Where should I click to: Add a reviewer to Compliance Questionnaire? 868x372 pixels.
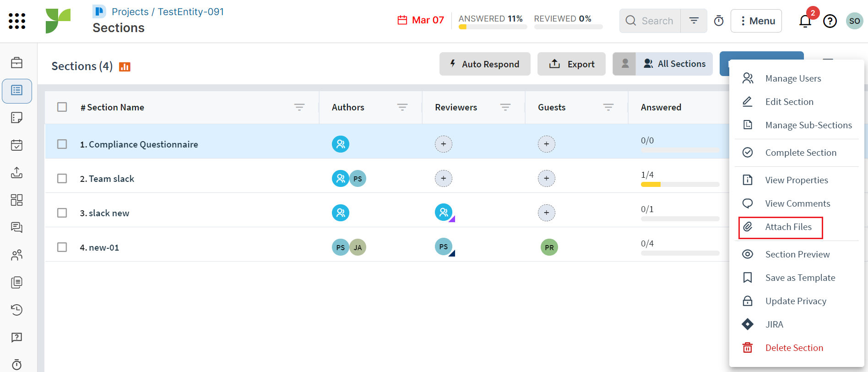pyautogui.click(x=444, y=144)
